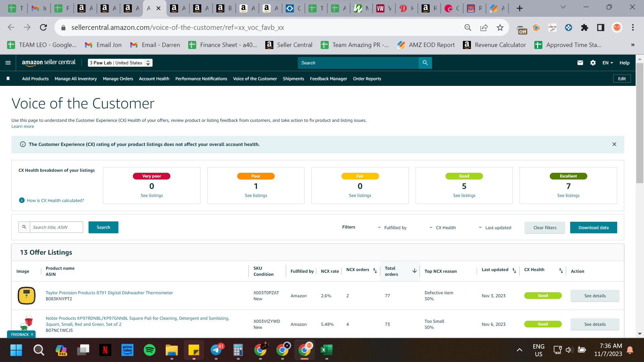Open the Learn more link
644x362 pixels.
[x=22, y=126]
